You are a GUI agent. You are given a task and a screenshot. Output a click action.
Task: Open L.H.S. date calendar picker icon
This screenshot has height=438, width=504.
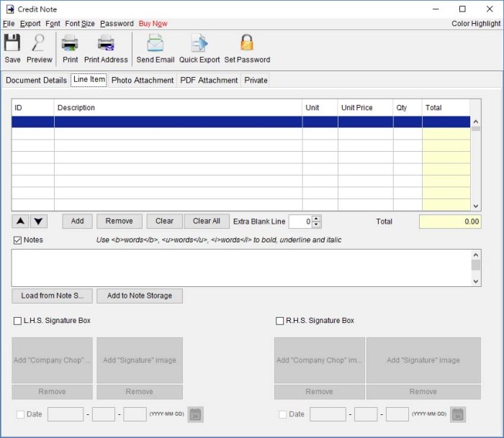coord(195,414)
